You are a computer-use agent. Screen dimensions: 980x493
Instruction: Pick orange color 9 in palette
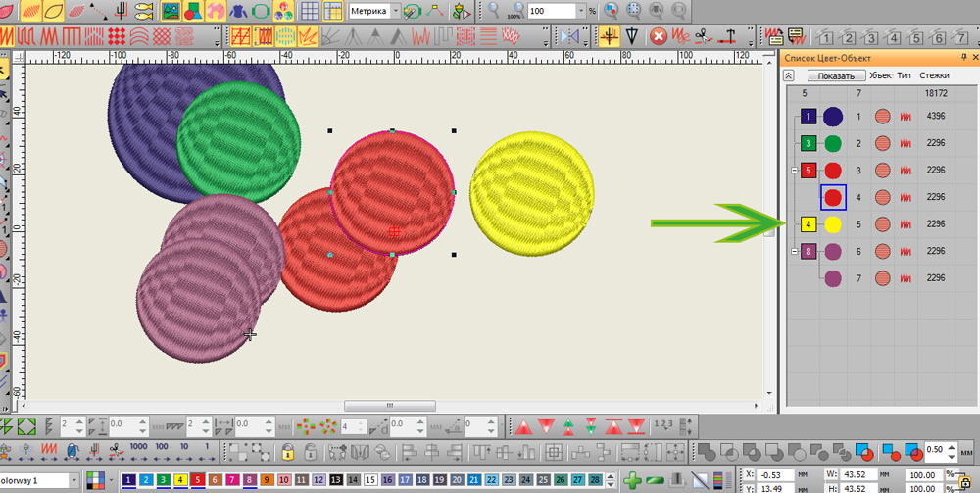(266, 480)
